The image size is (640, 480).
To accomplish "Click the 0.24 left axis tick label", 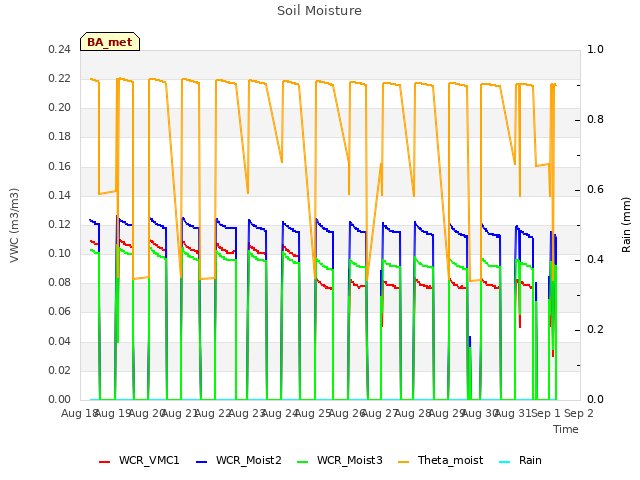I will (x=59, y=49).
